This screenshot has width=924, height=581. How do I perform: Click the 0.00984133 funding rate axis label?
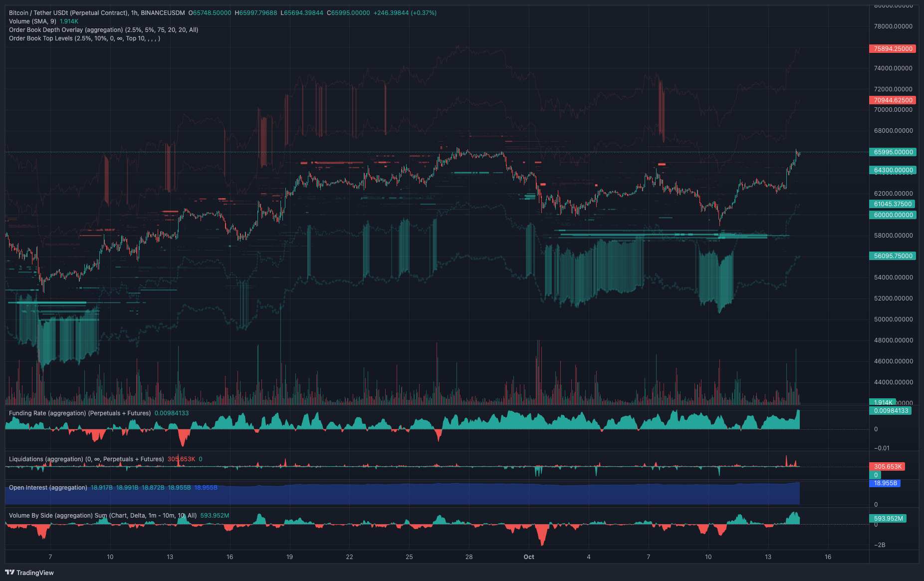tap(891, 411)
